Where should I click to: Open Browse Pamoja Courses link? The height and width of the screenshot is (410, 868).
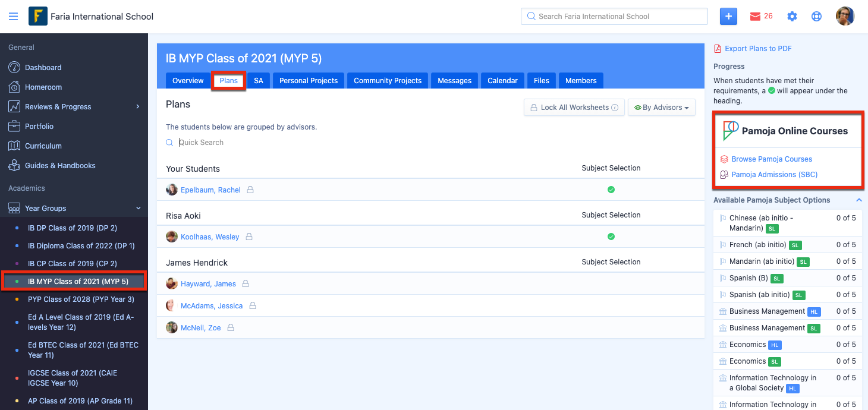coord(771,159)
